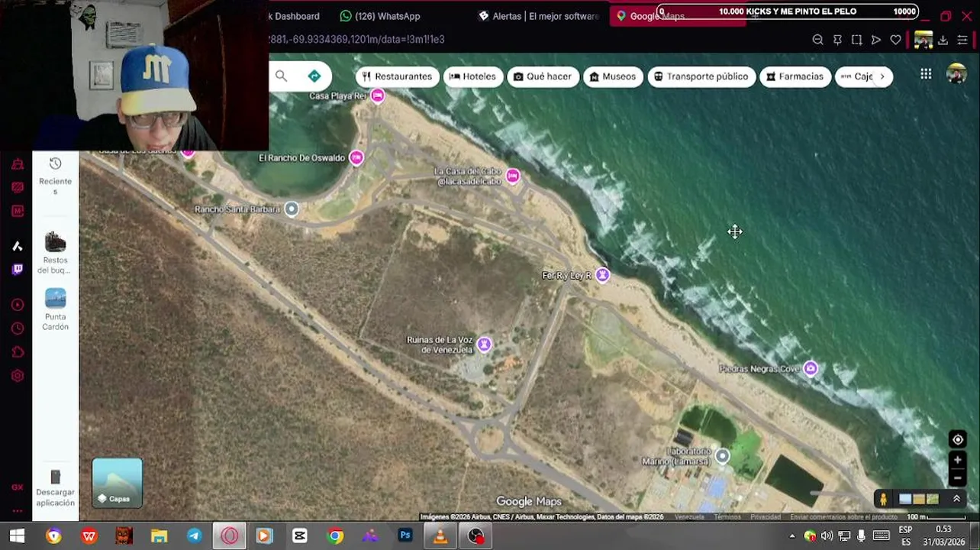The width and height of the screenshot is (980, 550).
Task: Click the zoom-out magnifier in address bar
Action: pos(817,40)
